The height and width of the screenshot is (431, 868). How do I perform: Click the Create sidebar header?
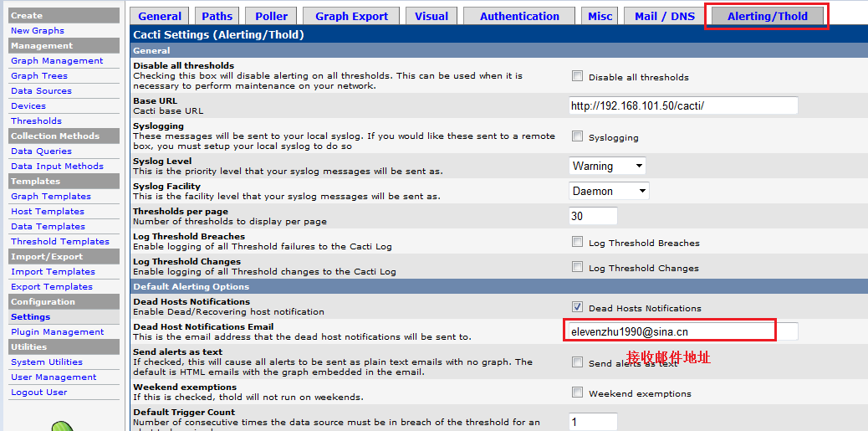(x=64, y=16)
